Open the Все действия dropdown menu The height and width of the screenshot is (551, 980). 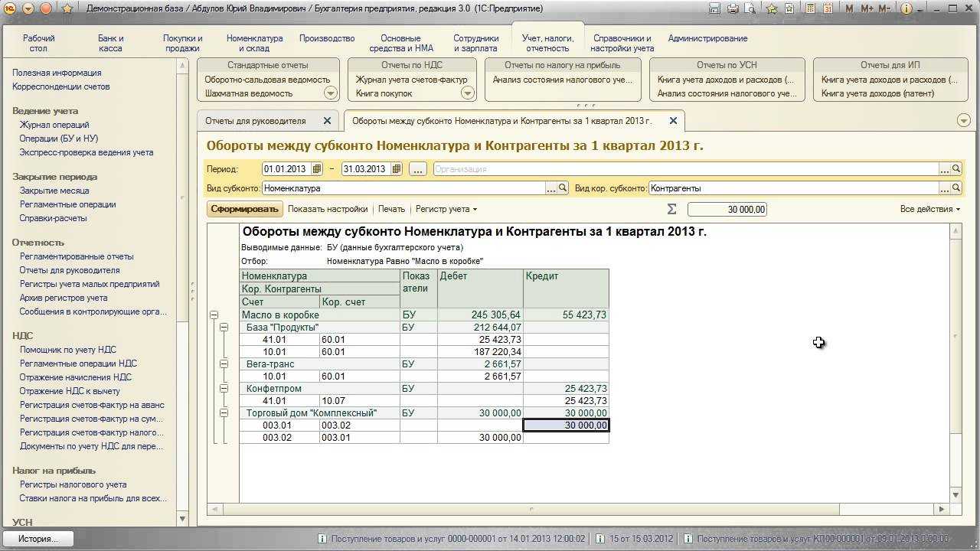pos(929,209)
